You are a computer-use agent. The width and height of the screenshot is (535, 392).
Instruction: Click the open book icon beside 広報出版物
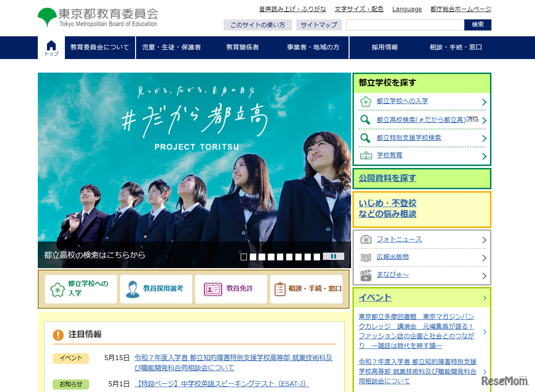coord(366,257)
